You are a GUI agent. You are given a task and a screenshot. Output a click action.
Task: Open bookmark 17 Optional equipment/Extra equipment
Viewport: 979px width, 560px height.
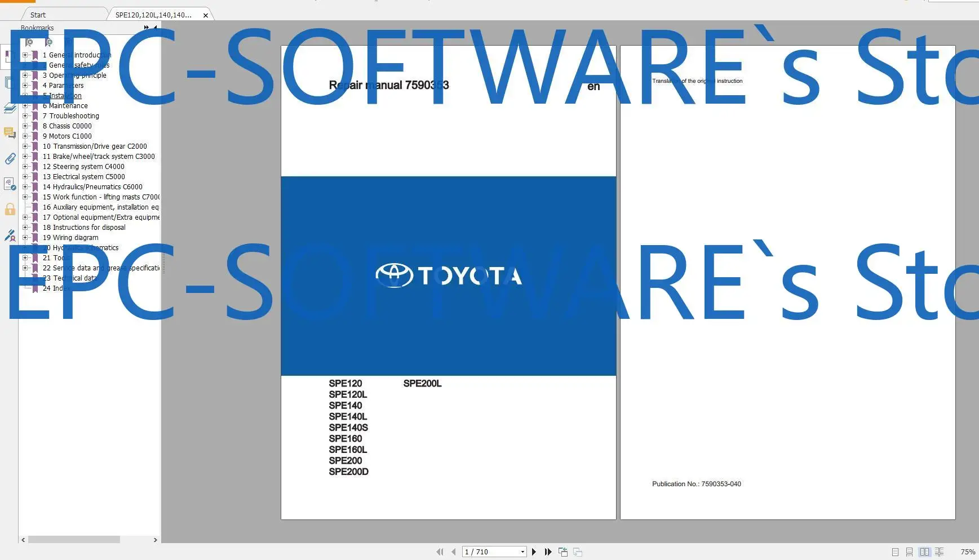coord(101,217)
